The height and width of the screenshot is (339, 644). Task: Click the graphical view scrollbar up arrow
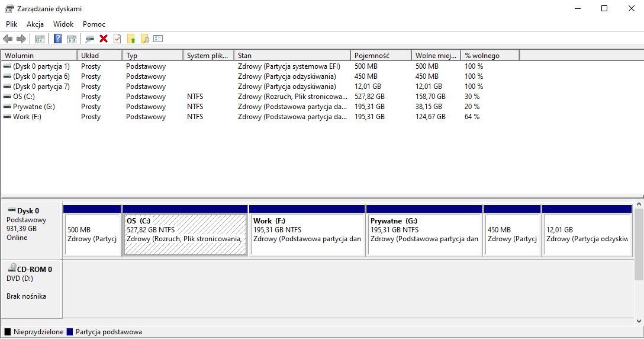click(x=639, y=204)
